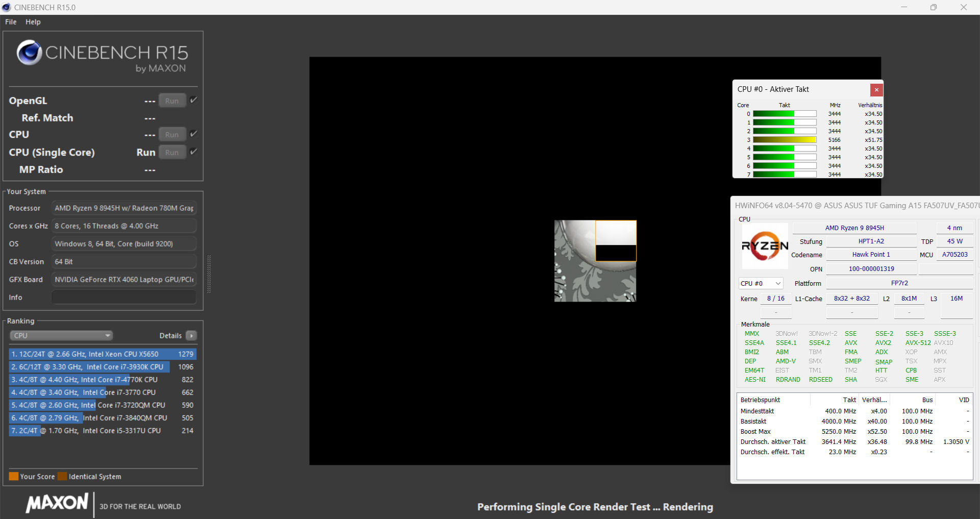Click Run button for OpenGL test
Screen dimensions: 980x519
pos(172,101)
